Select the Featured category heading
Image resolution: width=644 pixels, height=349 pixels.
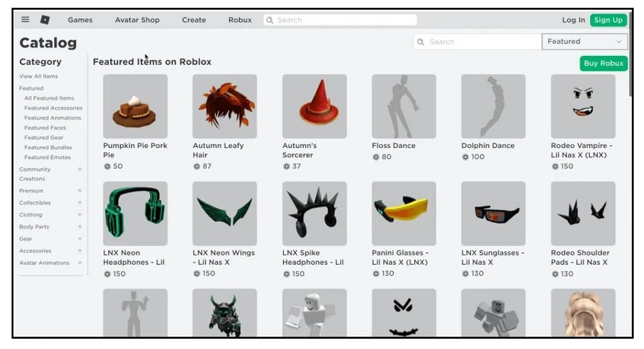pos(31,88)
